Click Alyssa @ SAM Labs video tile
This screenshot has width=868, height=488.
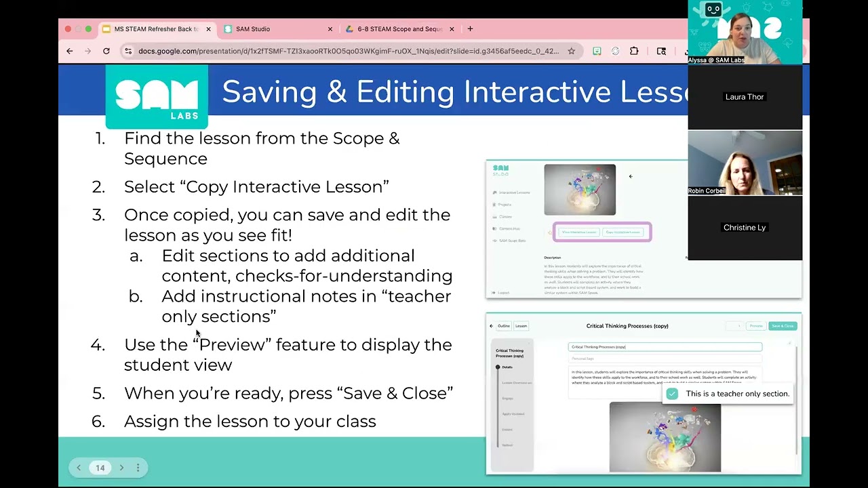point(745,33)
